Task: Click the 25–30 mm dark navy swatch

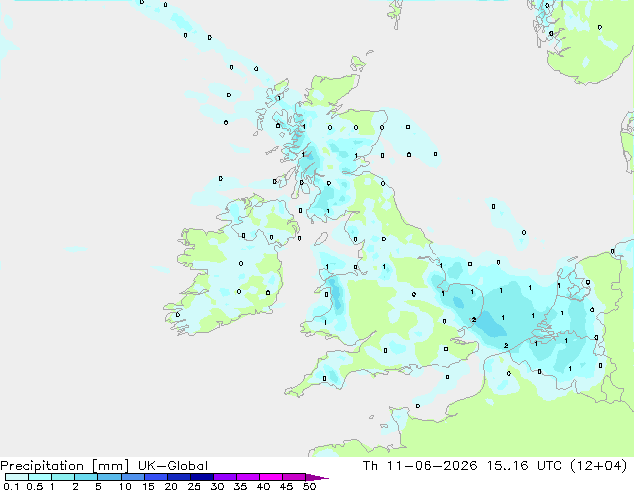Action: pyautogui.click(x=202, y=477)
